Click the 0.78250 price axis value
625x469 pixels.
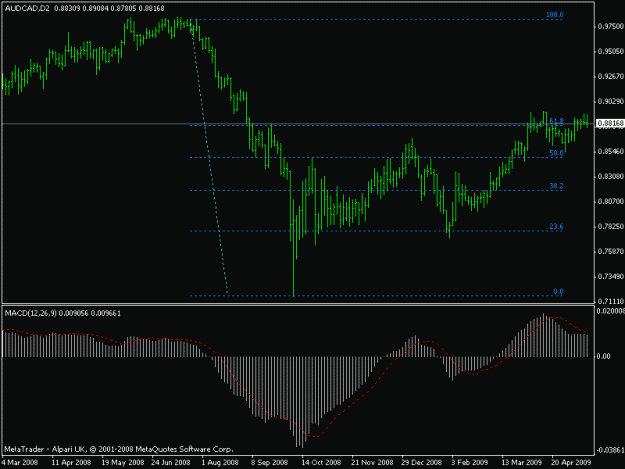click(x=611, y=227)
